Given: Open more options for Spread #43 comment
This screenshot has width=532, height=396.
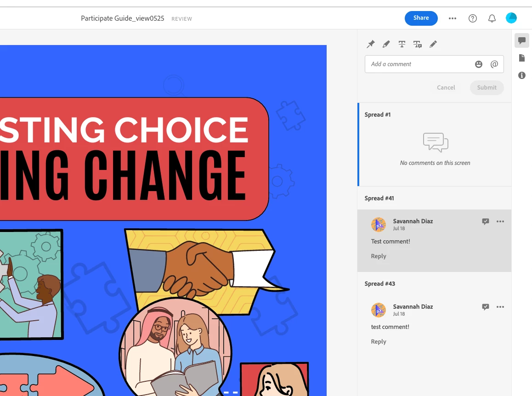Looking at the screenshot, I should 500,307.
